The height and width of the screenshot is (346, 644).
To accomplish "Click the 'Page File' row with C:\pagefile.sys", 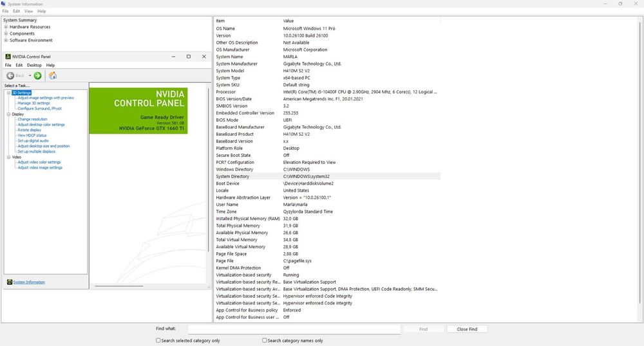I will pos(327,260).
